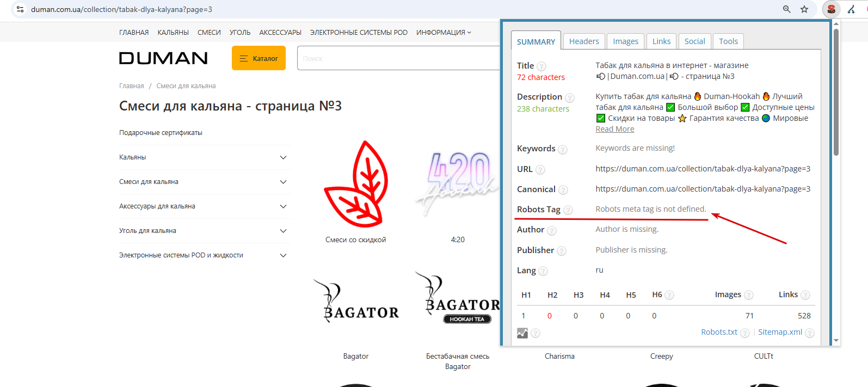The image size is (868, 387).
Task: Open the zoom magnifier icon in the address bar
Action: tap(787, 9)
